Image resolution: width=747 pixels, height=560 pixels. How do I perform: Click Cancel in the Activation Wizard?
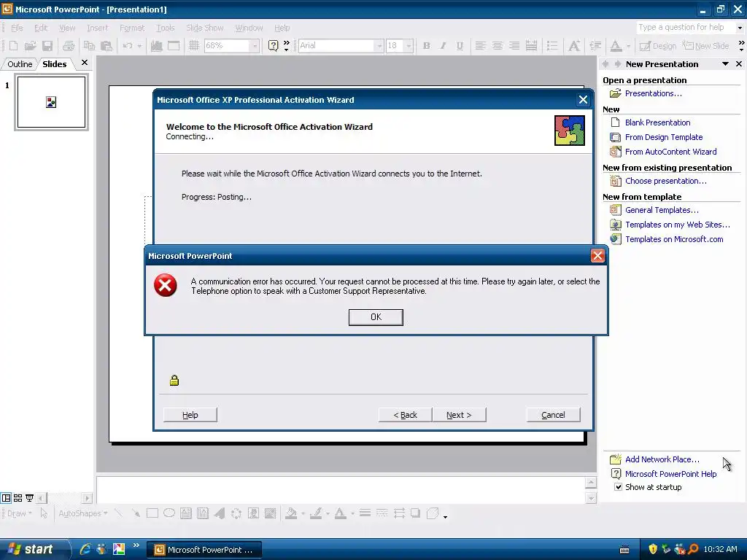point(553,415)
